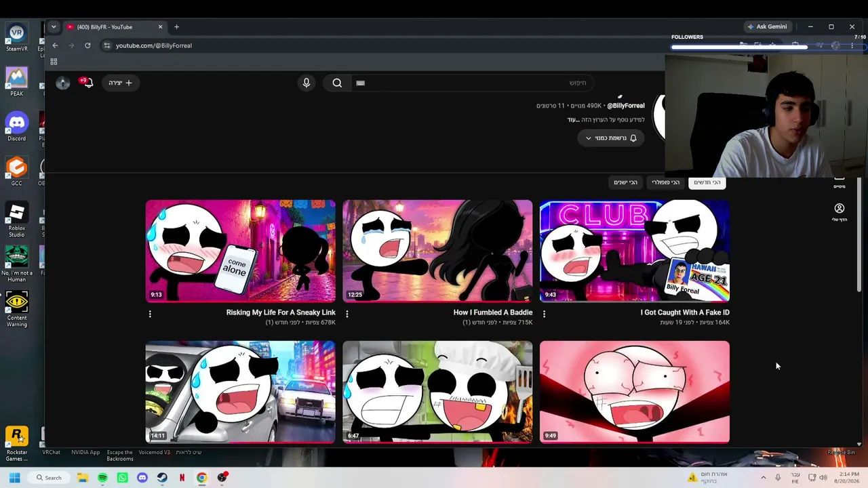
Task: Select the most popular (הכי פופולרי) sort chip
Action: click(x=665, y=182)
